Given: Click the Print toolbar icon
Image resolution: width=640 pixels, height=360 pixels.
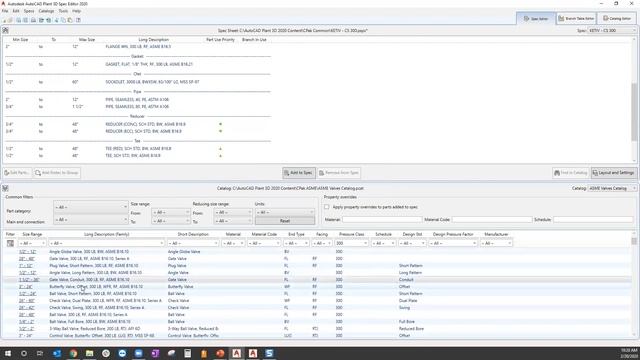Looking at the screenshot, I should [x=33, y=20].
